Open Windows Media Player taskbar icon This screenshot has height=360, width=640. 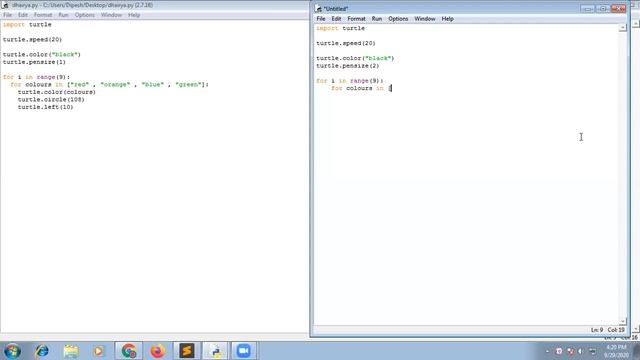[x=98, y=351]
